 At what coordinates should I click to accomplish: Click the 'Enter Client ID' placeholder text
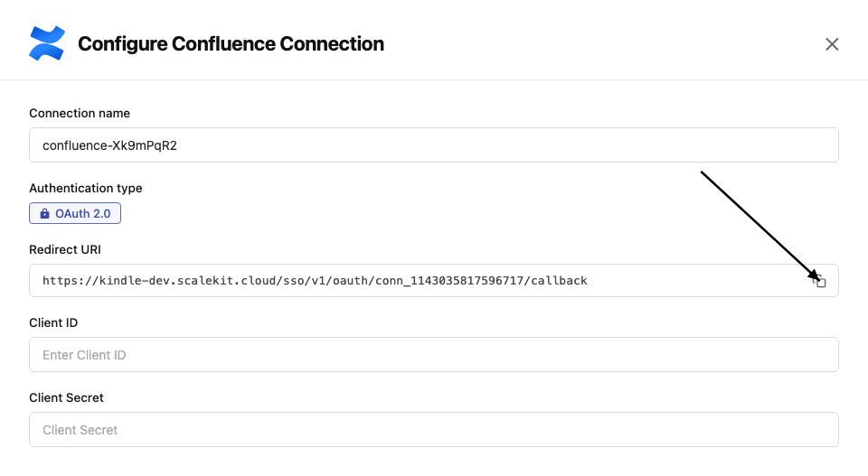[x=84, y=355]
